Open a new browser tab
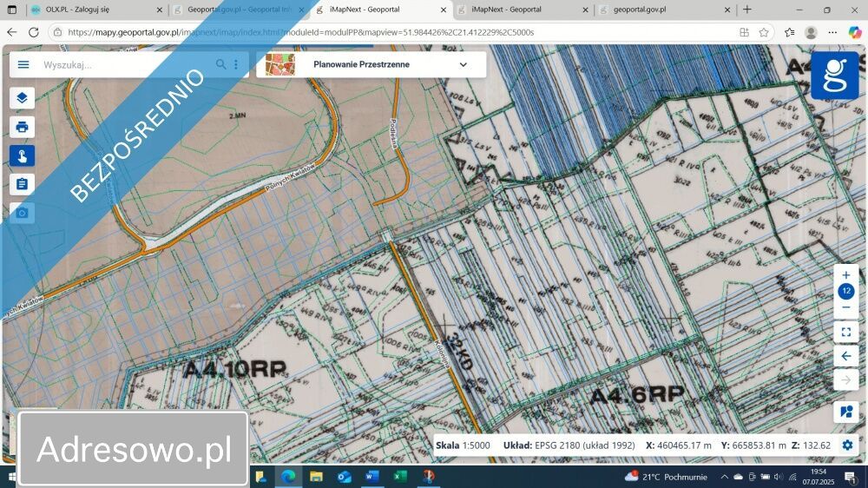The height and width of the screenshot is (488, 868). (x=747, y=10)
